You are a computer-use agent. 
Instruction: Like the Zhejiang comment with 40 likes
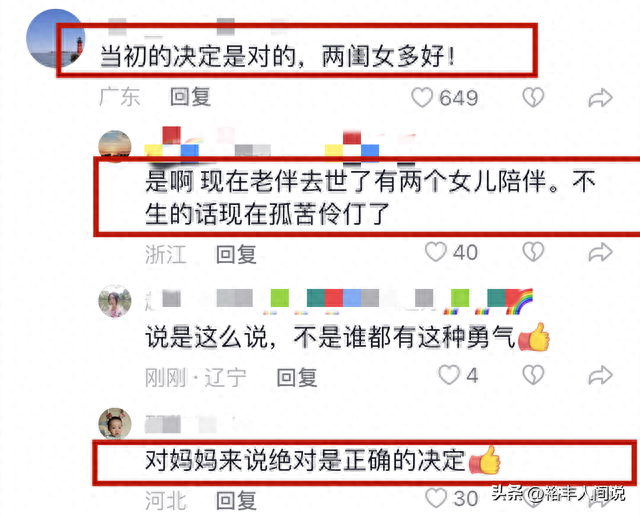(435, 252)
